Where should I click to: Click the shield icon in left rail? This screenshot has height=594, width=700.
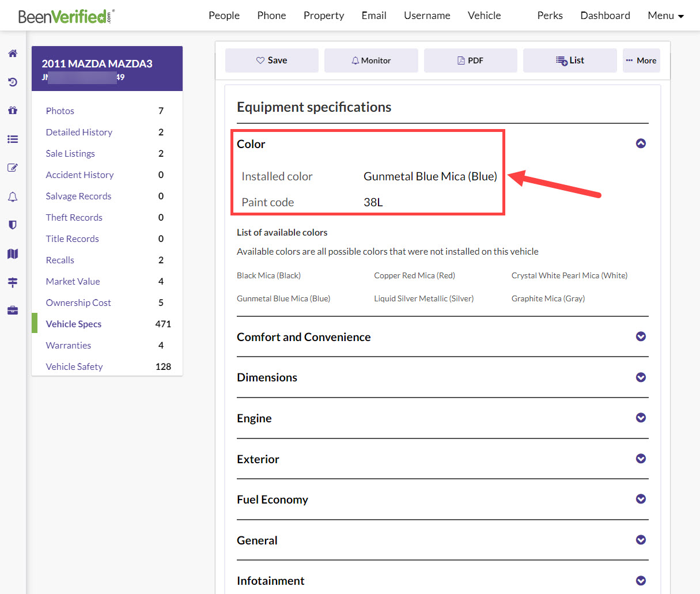tap(13, 225)
